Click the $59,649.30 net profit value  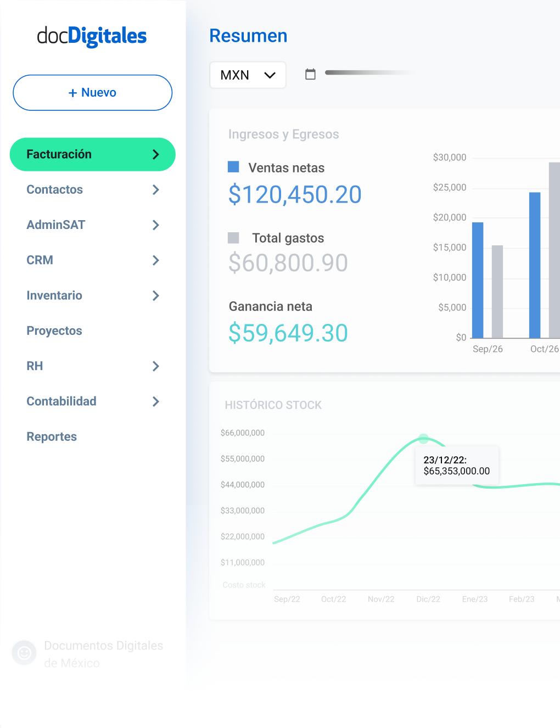288,333
